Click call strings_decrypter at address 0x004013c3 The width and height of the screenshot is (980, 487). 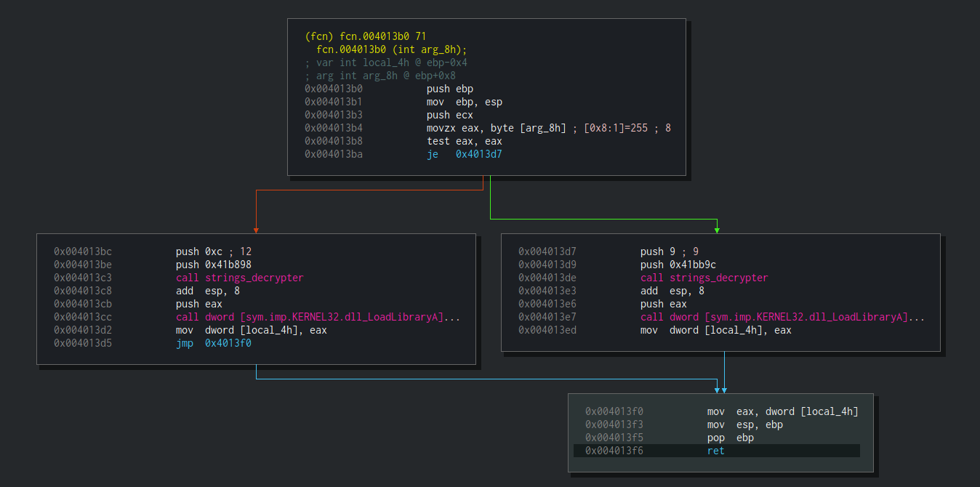(x=239, y=278)
